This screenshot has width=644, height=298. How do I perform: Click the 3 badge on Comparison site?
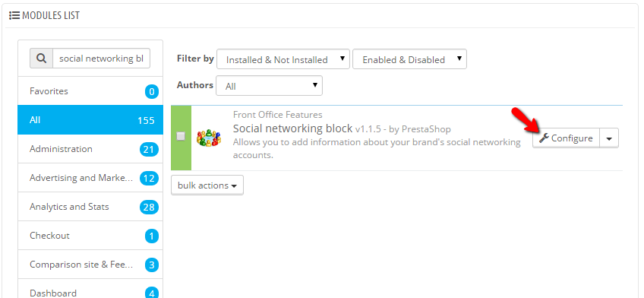152,265
